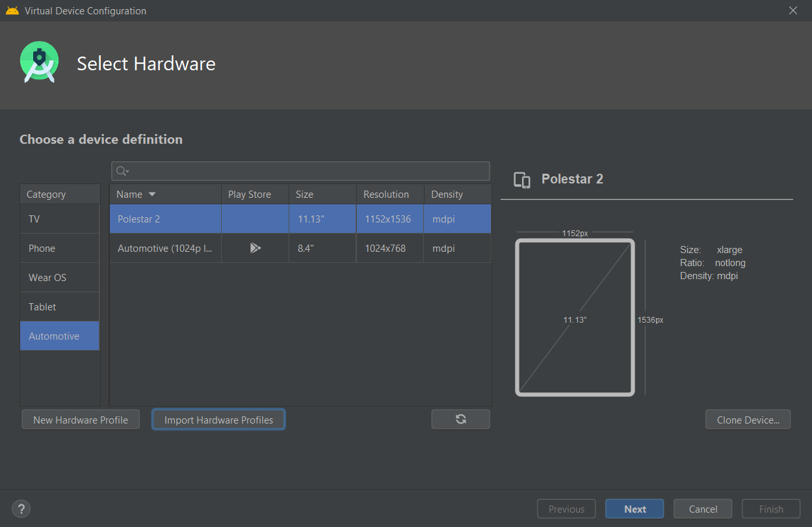Sort devices by the Name column arrow
Image resolution: width=812 pixels, height=527 pixels.
[x=152, y=195]
